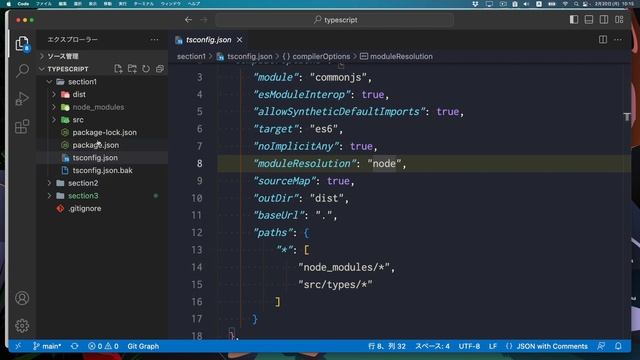
Task: Click moduleResolution in the breadcrumb
Action: [401, 56]
